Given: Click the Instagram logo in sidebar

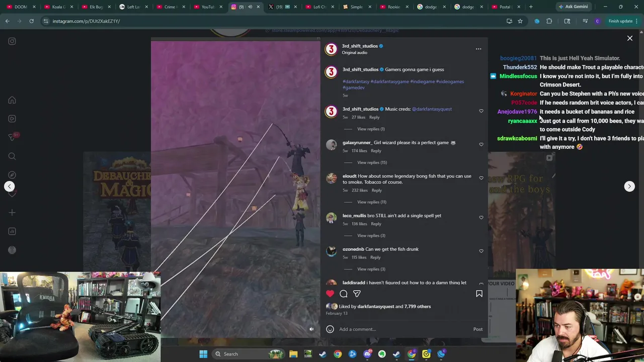Looking at the screenshot, I should tap(12, 41).
